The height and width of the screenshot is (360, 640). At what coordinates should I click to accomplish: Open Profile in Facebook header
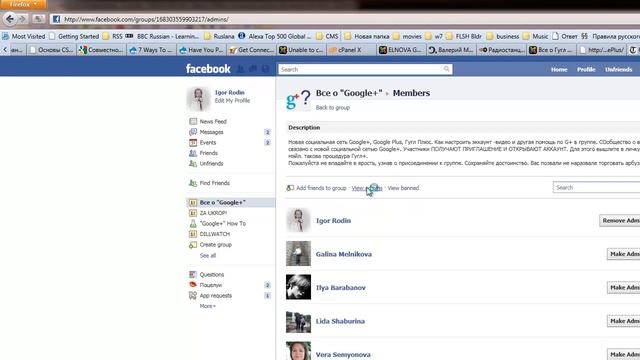pos(586,69)
